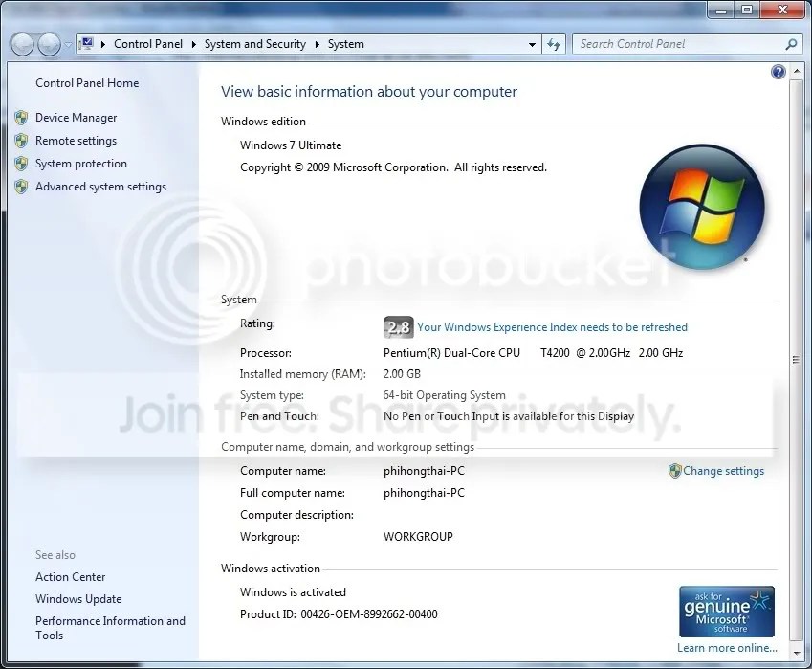812x669 pixels.
Task: Click the Refresh button in address bar
Action: coord(554,45)
